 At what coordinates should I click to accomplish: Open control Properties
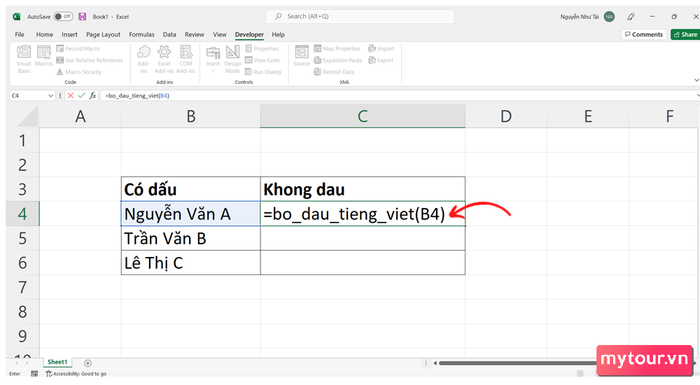262,48
